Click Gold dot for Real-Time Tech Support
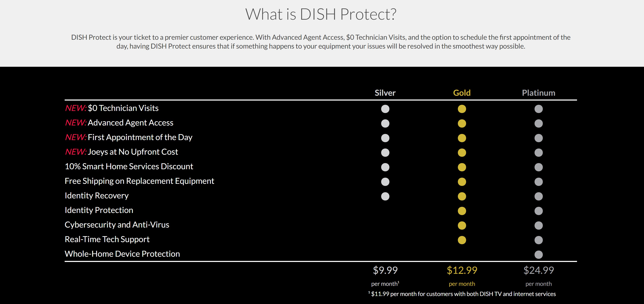 (x=462, y=240)
